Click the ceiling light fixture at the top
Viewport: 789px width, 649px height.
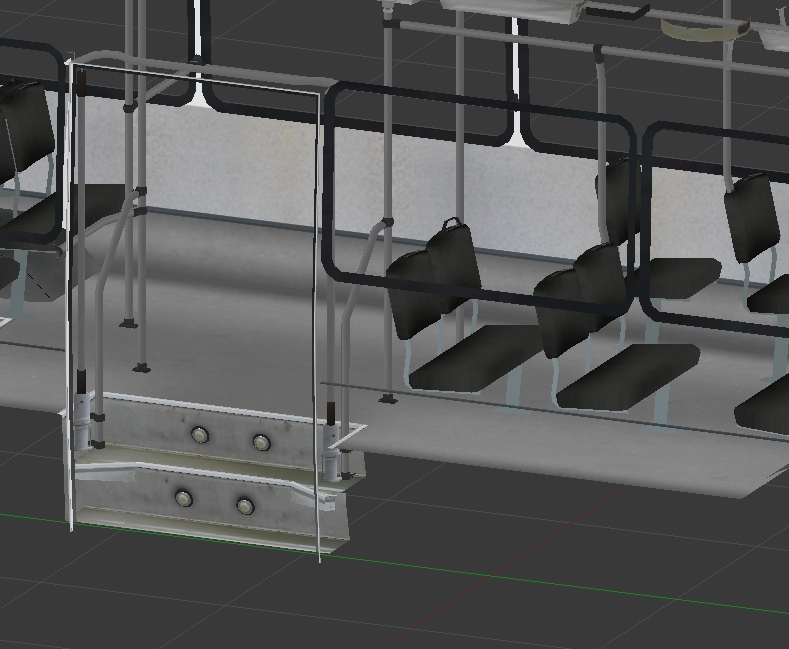pyautogui.click(x=510, y=9)
